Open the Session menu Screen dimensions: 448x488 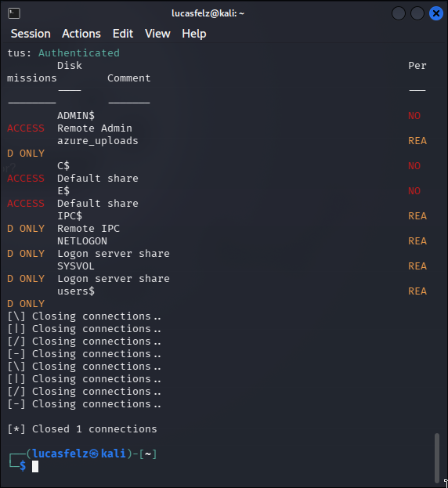coord(31,34)
